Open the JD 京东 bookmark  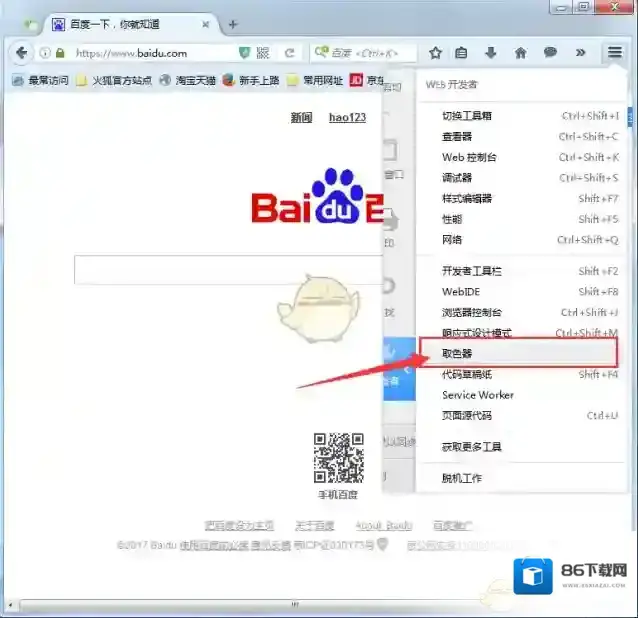tap(367, 81)
